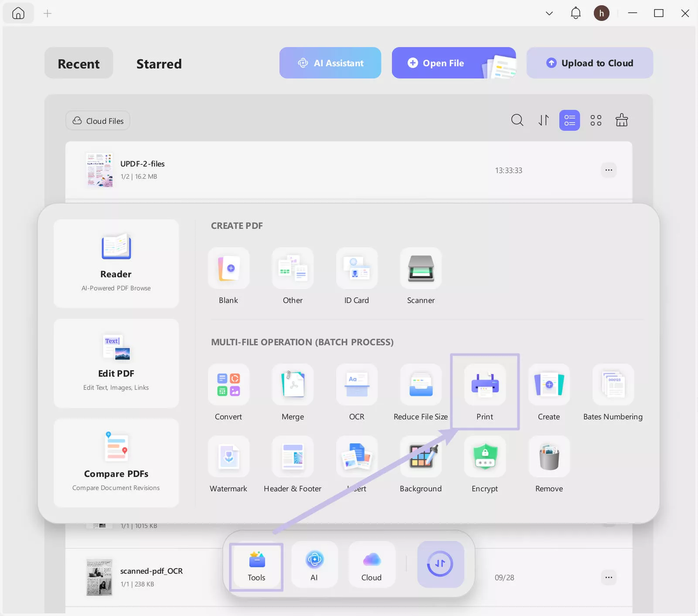
Task: Open the clear-list broom icon
Action: pyautogui.click(x=622, y=120)
